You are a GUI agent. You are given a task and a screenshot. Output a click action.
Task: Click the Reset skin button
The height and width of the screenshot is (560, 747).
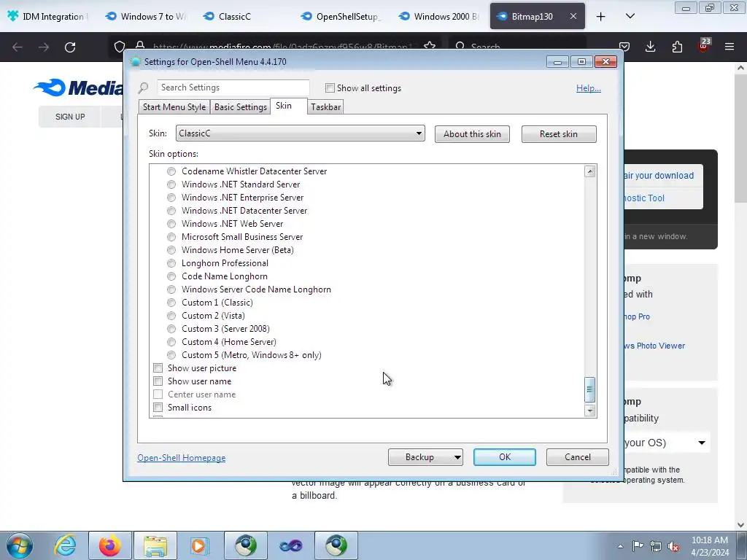pos(559,134)
